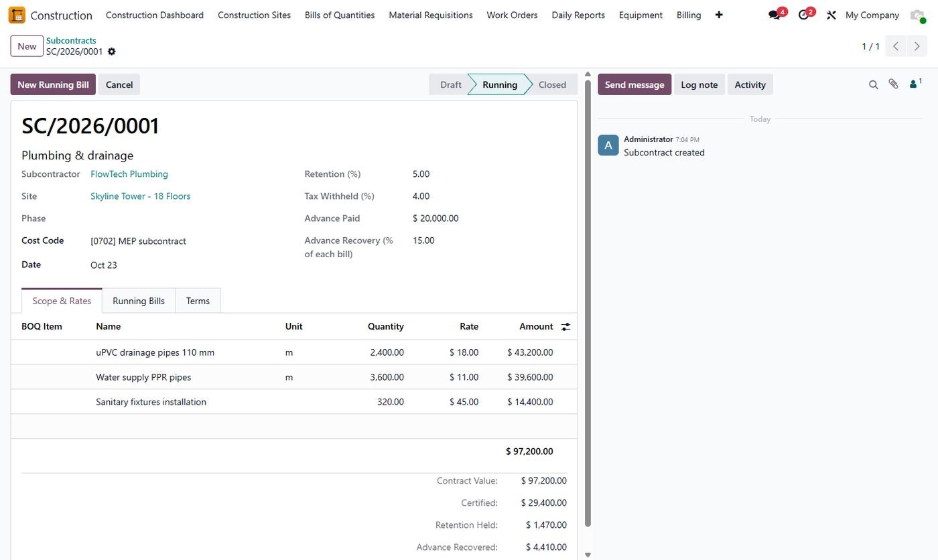Go to next record arrow

tap(917, 46)
